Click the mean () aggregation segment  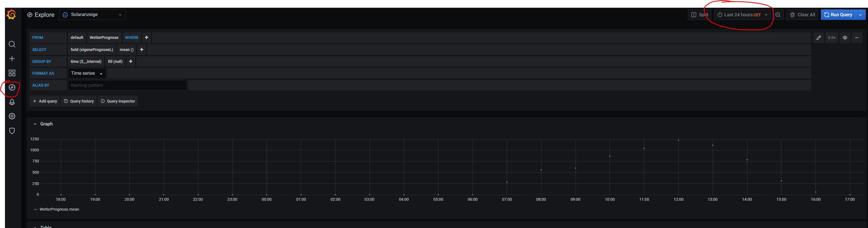(x=126, y=50)
